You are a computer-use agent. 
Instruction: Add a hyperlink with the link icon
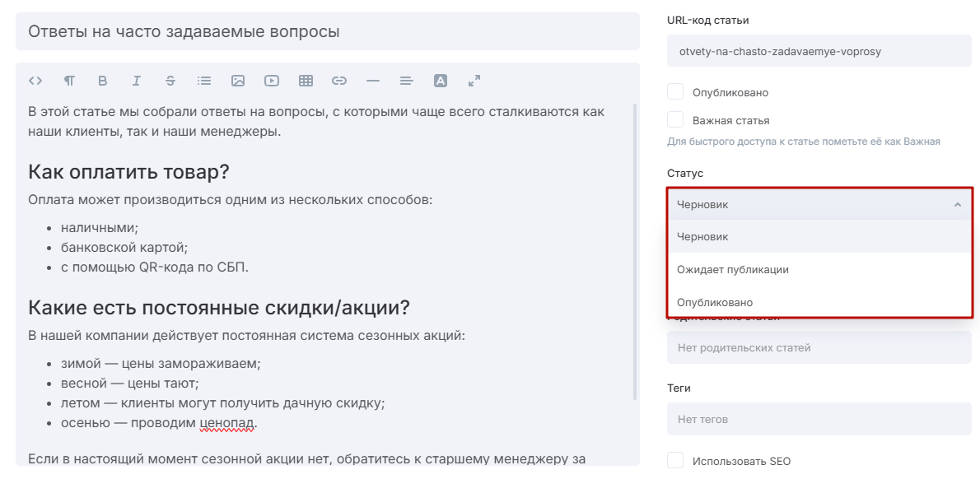click(x=339, y=81)
